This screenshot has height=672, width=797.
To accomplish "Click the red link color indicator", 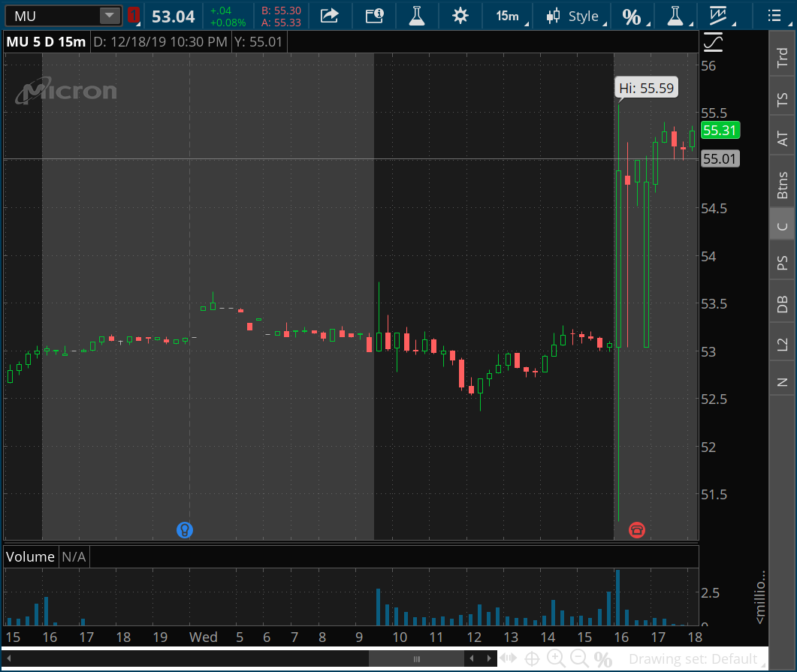I will click(133, 15).
